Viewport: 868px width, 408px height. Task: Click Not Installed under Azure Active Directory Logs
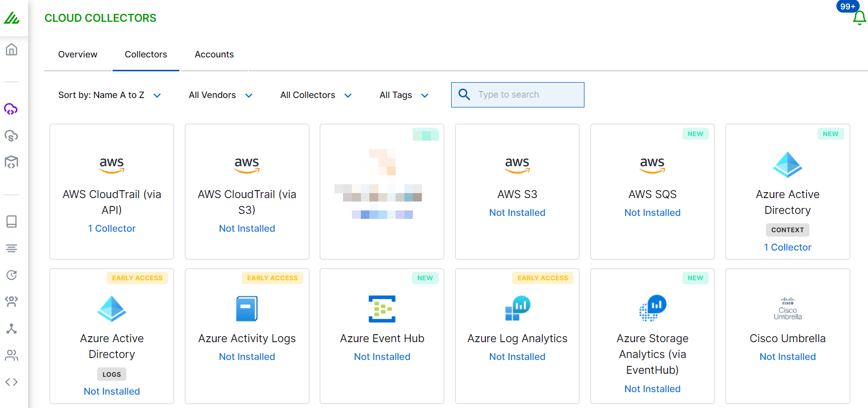tap(112, 391)
